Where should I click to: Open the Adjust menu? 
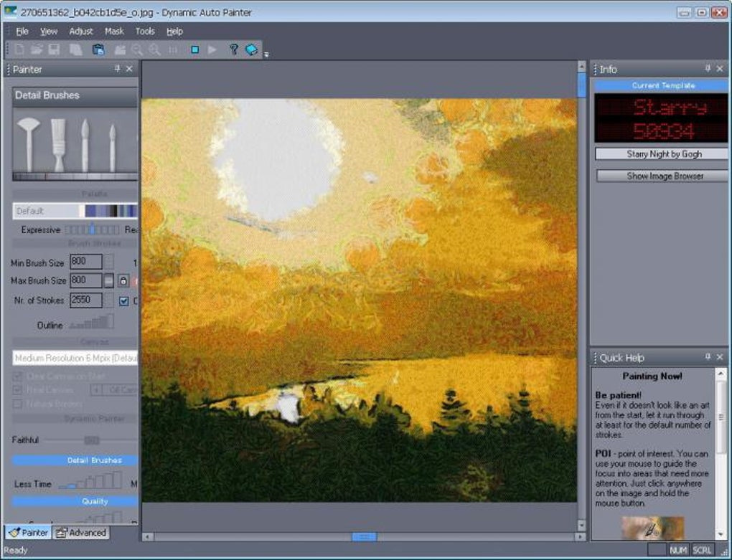click(81, 32)
